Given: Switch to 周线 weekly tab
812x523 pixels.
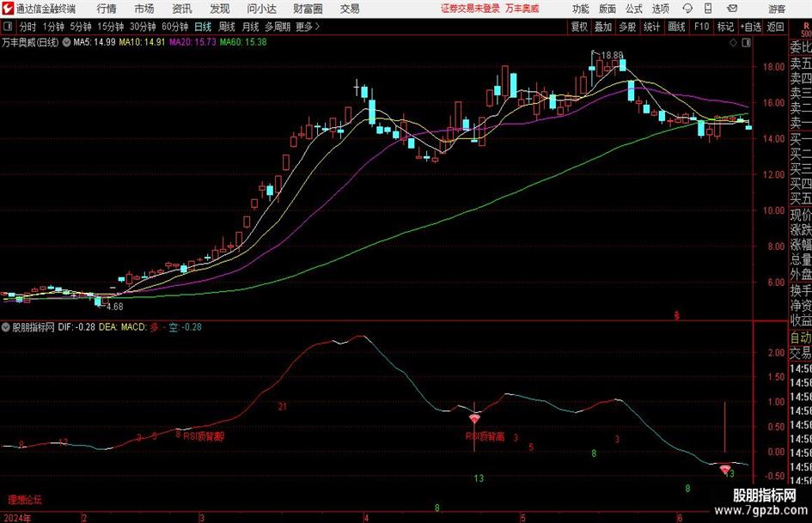Looking at the screenshot, I should (226, 27).
